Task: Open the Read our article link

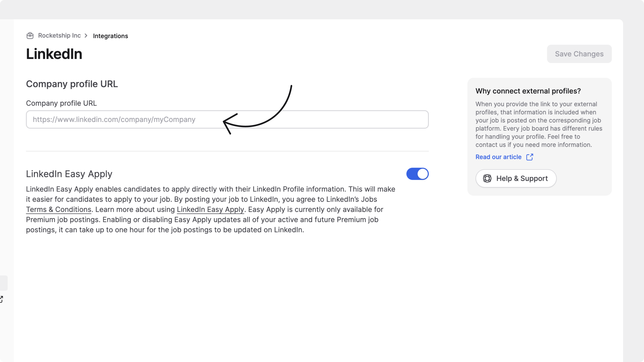Action: 498,157
